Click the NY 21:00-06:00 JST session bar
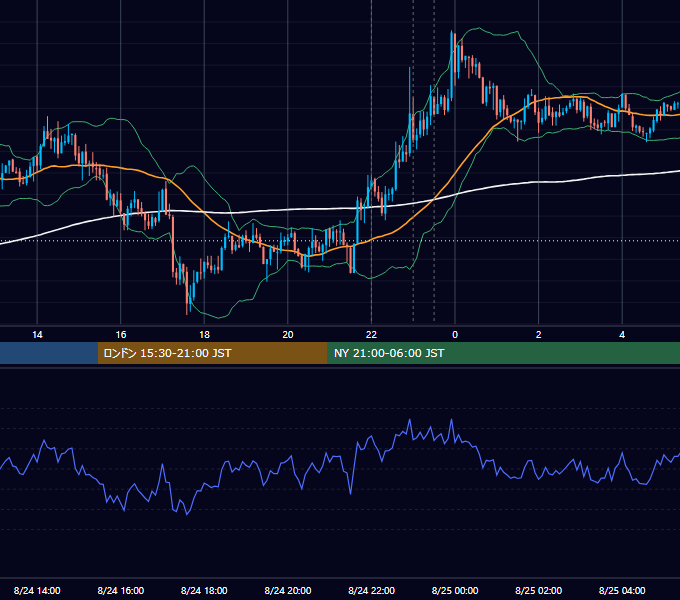This screenshot has height=600, width=680. (503, 353)
